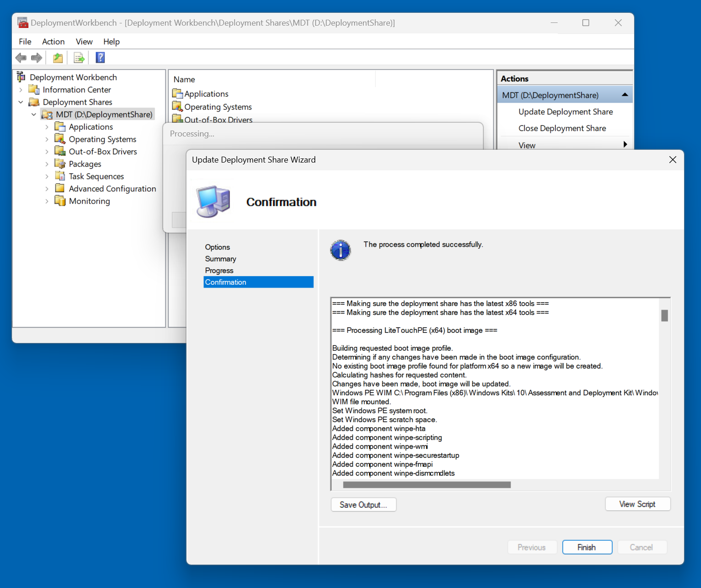Viewport: 701px width, 588px height.
Task: Click 'WIM file mounted.' log line
Action: click(361, 402)
